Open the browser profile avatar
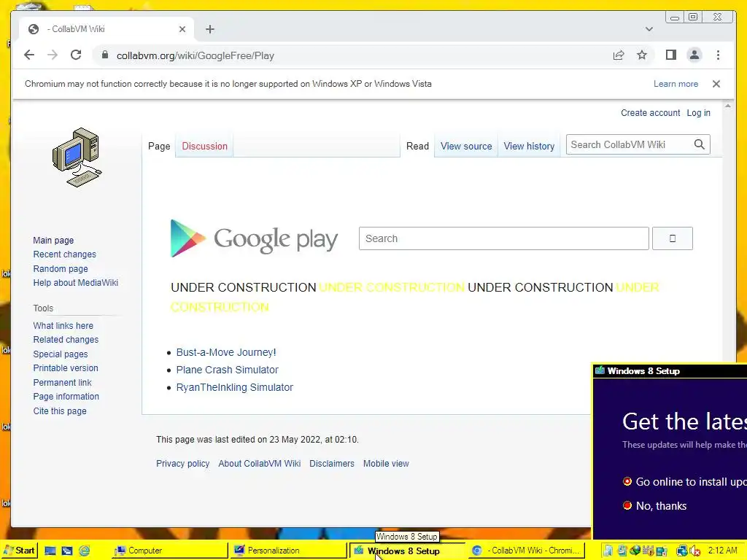This screenshot has height=560, width=747. pyautogui.click(x=694, y=55)
